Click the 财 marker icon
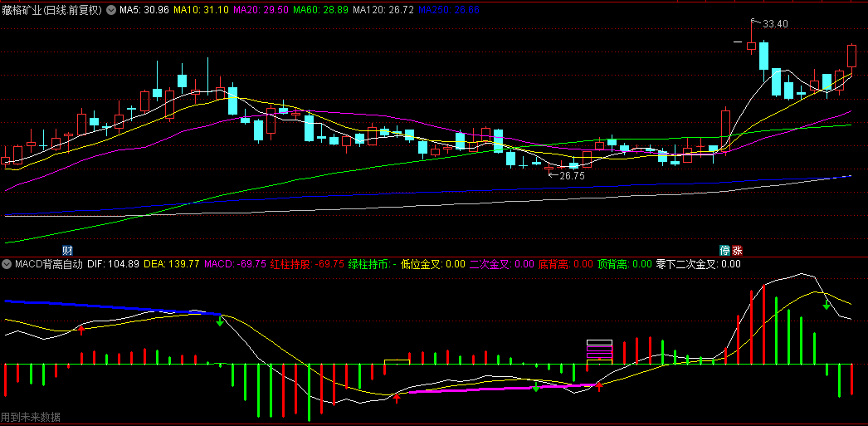Viewport: 868px width, 426px height. [x=67, y=250]
